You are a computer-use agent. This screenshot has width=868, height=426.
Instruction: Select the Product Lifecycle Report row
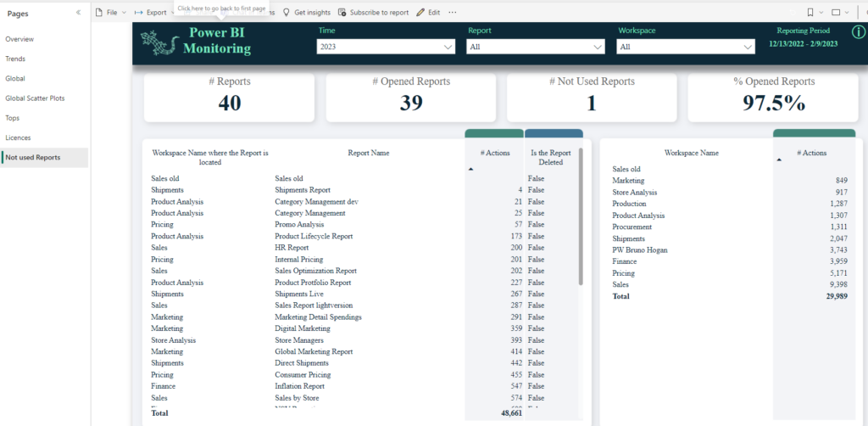(x=314, y=237)
